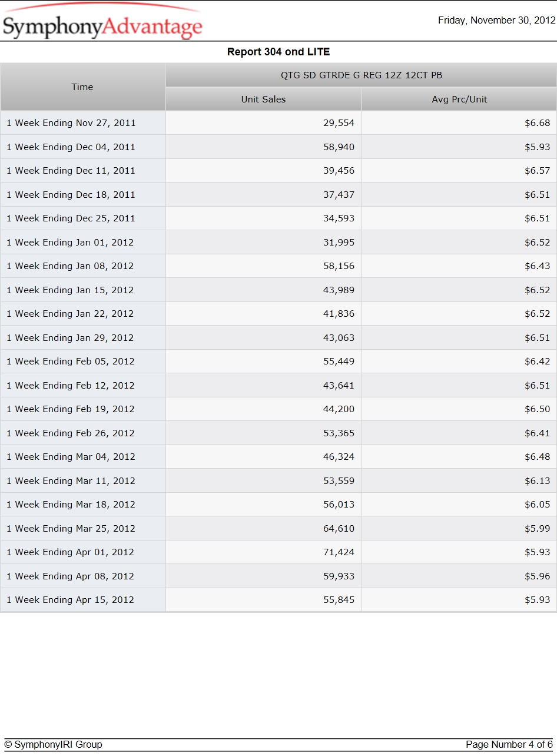Screen dimensions: 557x756
Task: Select the Week Ending Feb 19, 2012 row
Action: [278, 409]
